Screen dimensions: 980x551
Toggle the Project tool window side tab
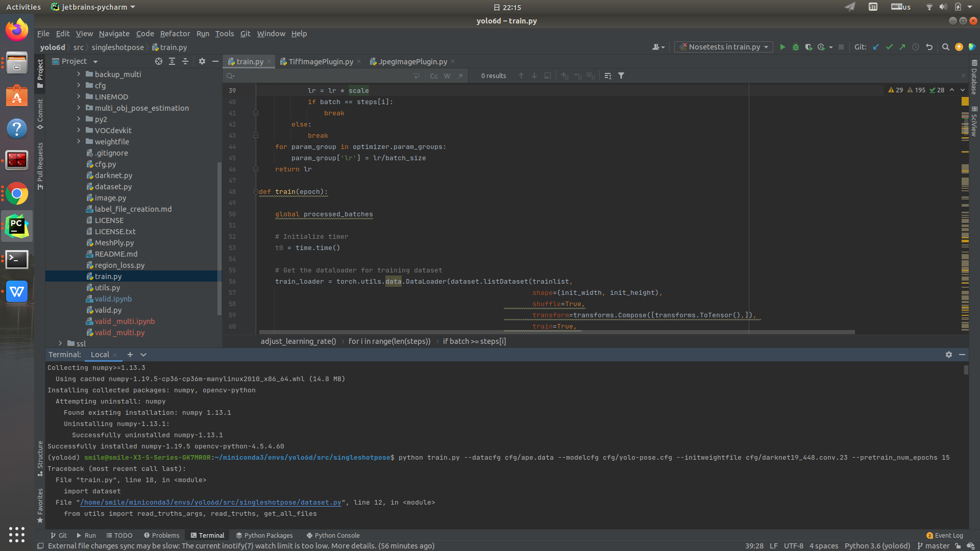(40, 73)
